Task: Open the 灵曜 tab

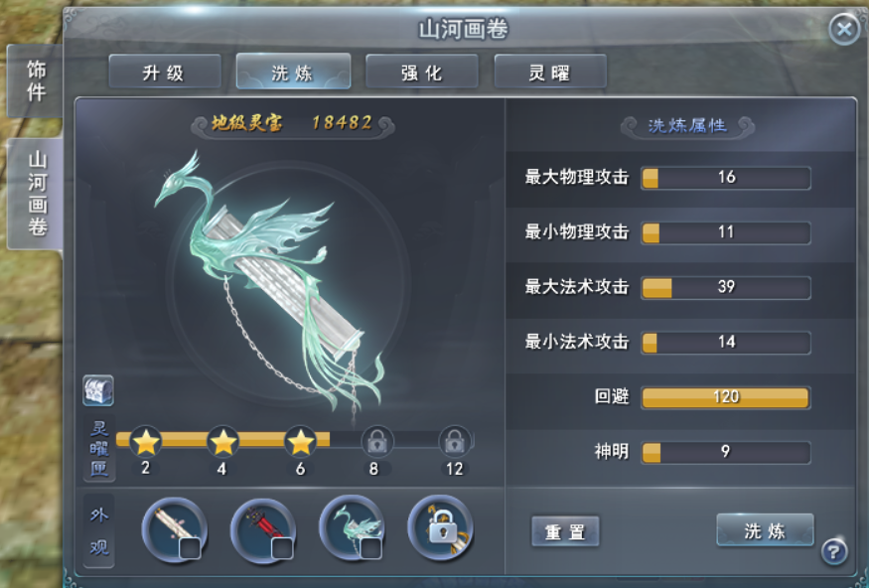Action: pos(550,72)
